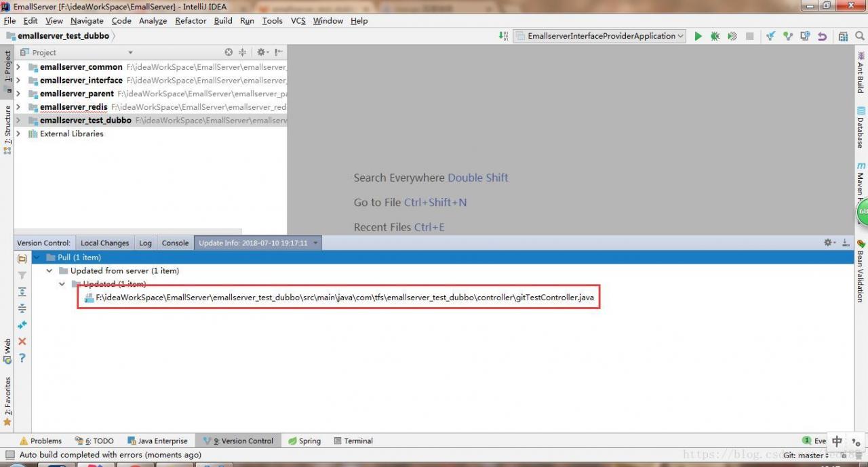868x467 pixels.
Task: Open Version Control panel settings gear
Action: pos(829,243)
